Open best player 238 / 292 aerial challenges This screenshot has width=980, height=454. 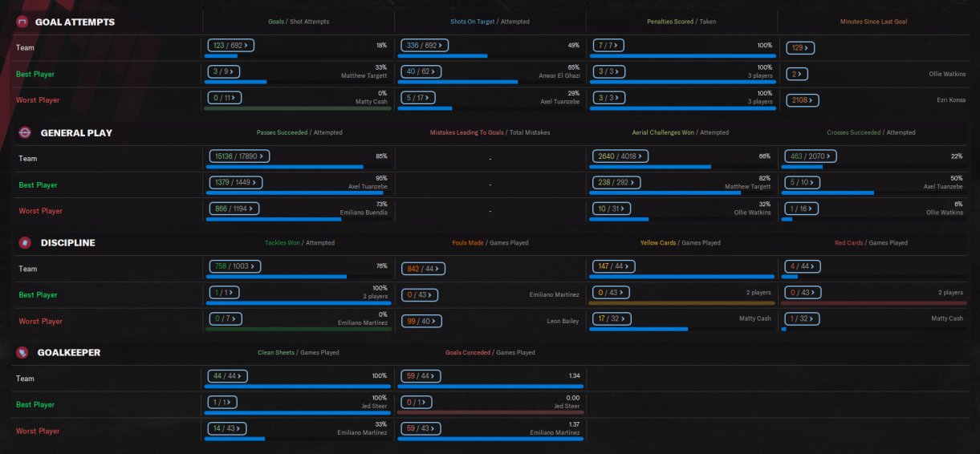(x=616, y=182)
